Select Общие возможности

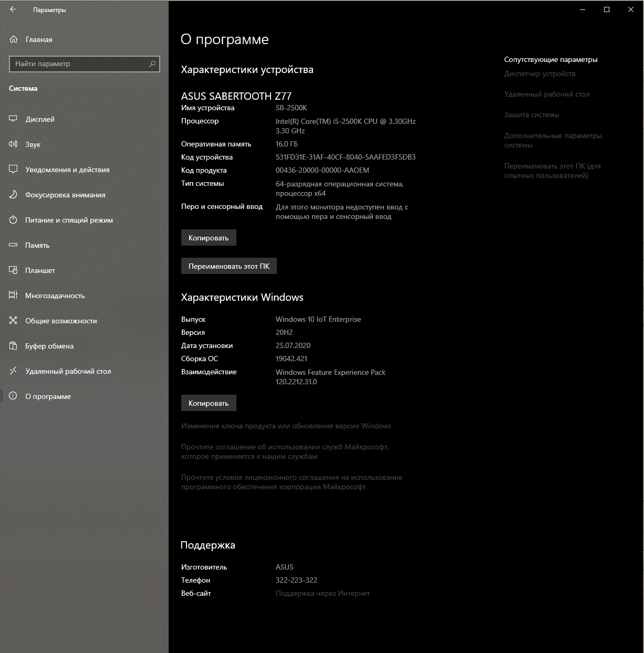(x=84, y=321)
